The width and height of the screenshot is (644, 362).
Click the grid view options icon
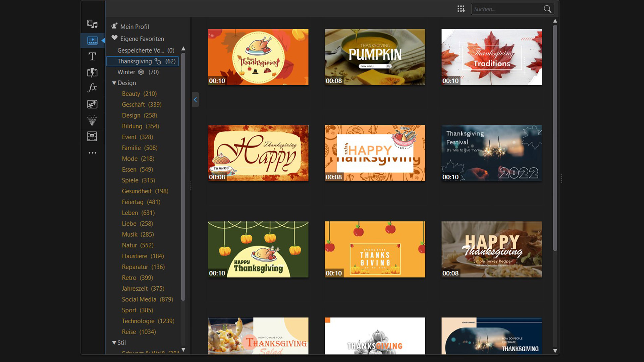coord(461,9)
